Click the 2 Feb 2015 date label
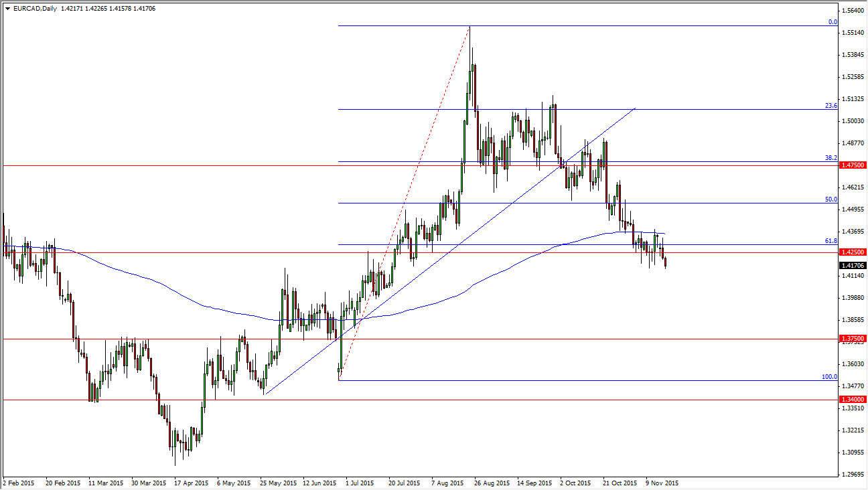Image resolution: width=868 pixels, height=490 pixels. coord(19,483)
